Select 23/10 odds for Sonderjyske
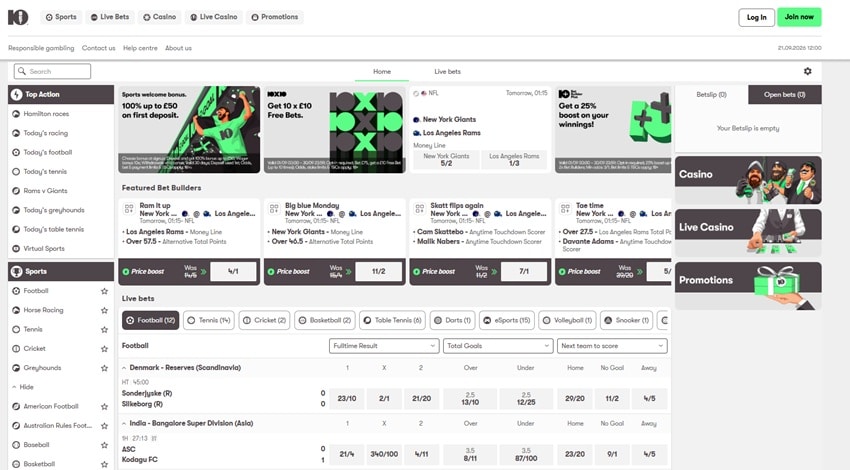Viewport: 850px width, 470px height. [347, 398]
